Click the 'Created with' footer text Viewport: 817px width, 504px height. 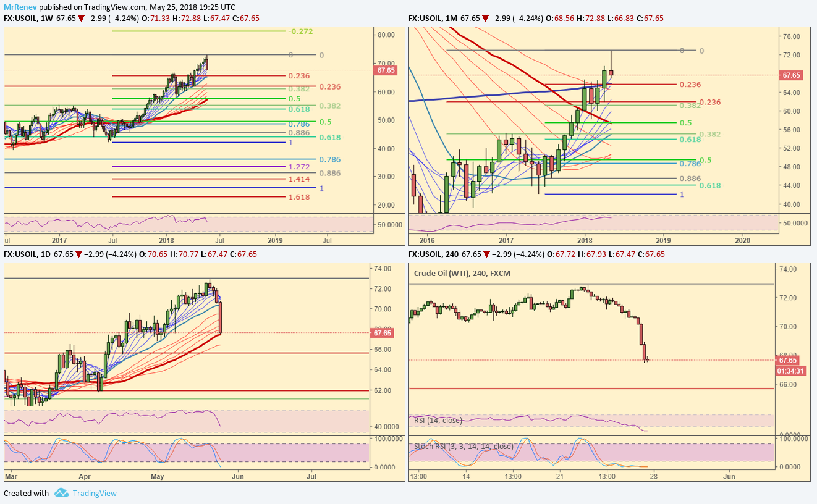pyautogui.click(x=26, y=493)
